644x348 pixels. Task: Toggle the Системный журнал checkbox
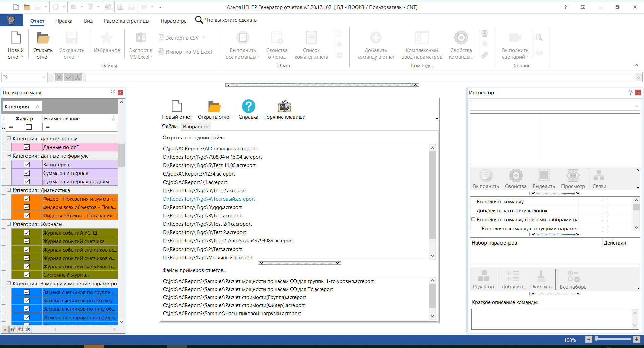27,275
